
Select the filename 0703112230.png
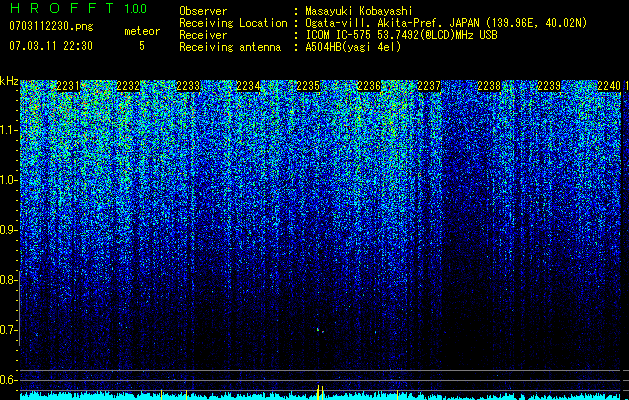click(51, 26)
